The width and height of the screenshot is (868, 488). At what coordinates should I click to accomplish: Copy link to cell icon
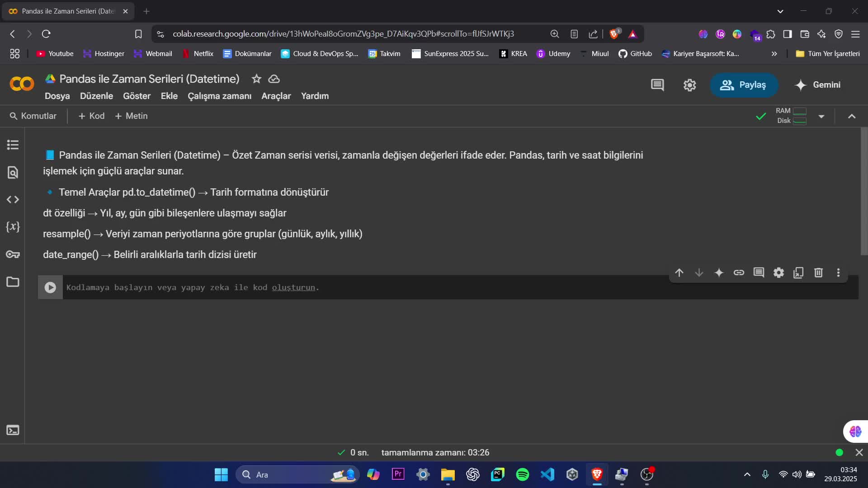pos(739,272)
